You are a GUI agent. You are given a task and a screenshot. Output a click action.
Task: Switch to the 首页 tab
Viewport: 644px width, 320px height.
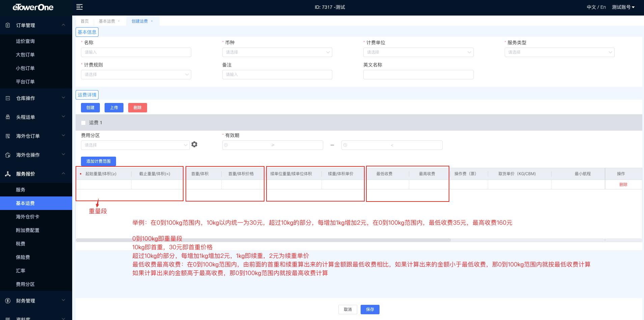(x=85, y=21)
